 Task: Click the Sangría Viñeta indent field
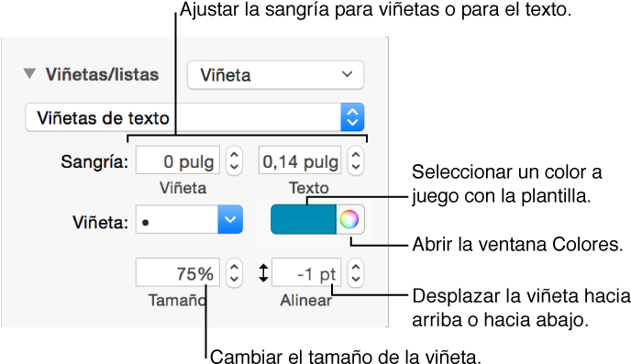pos(178,160)
